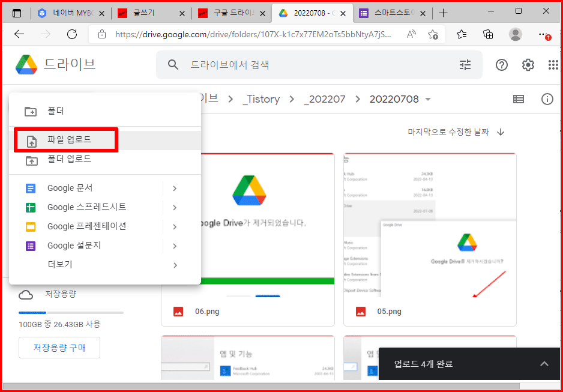Open a new browser tab
This screenshot has height=392, width=563.
click(444, 14)
